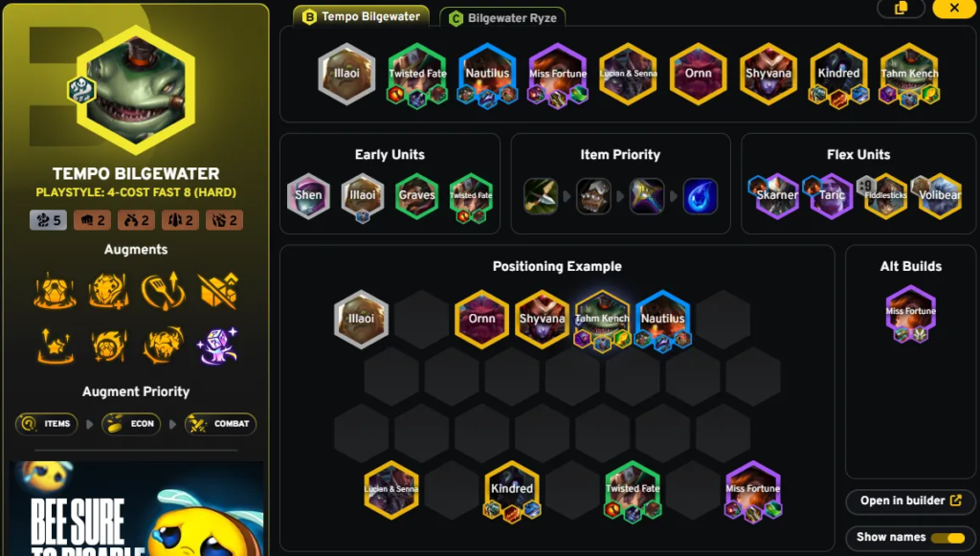Click the COMBAT augment priority button
The image size is (980, 556).
[221, 424]
